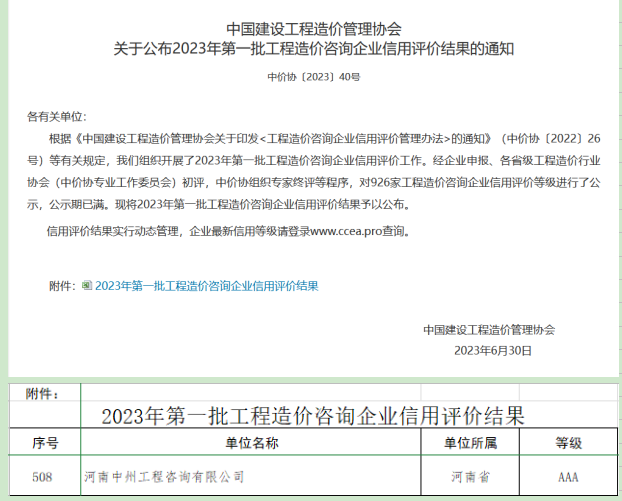The width and height of the screenshot is (622, 501).
Task: Click the signature 中国建设工程造价管理协会 at bottom right
Action: 489,330
